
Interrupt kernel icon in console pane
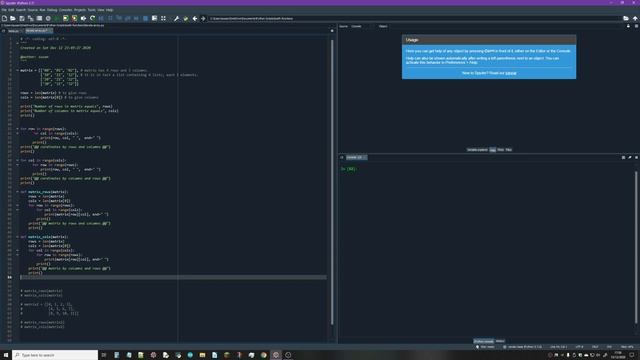click(623, 157)
